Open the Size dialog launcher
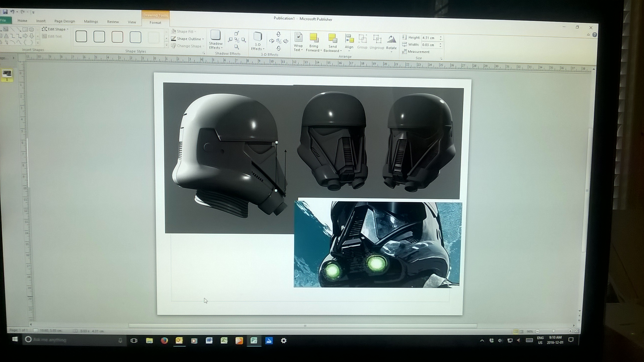The image size is (644, 362). [441, 59]
